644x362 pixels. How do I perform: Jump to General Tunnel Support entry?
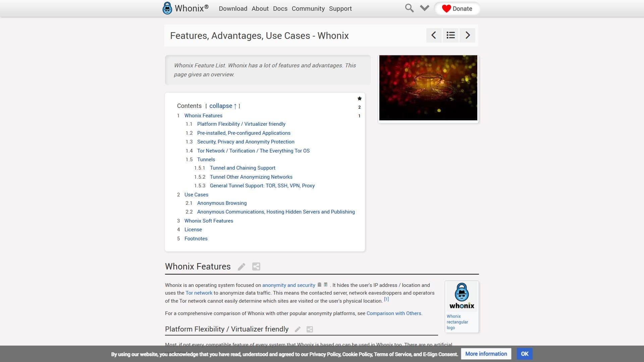[262, 186]
